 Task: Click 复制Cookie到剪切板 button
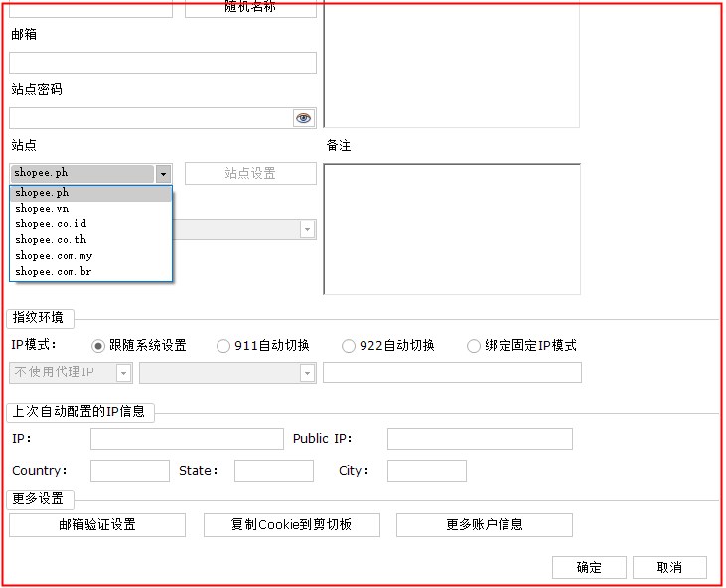point(292,525)
